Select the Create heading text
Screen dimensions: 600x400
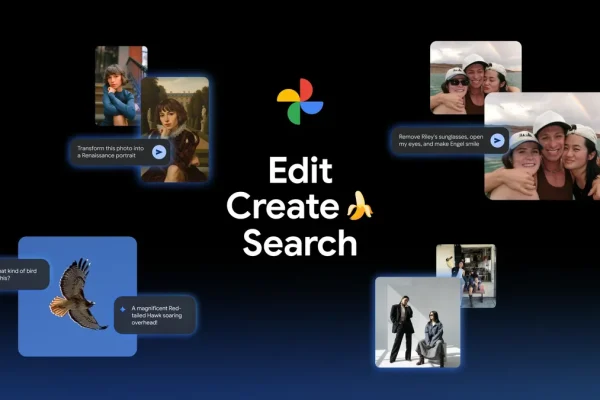point(283,206)
